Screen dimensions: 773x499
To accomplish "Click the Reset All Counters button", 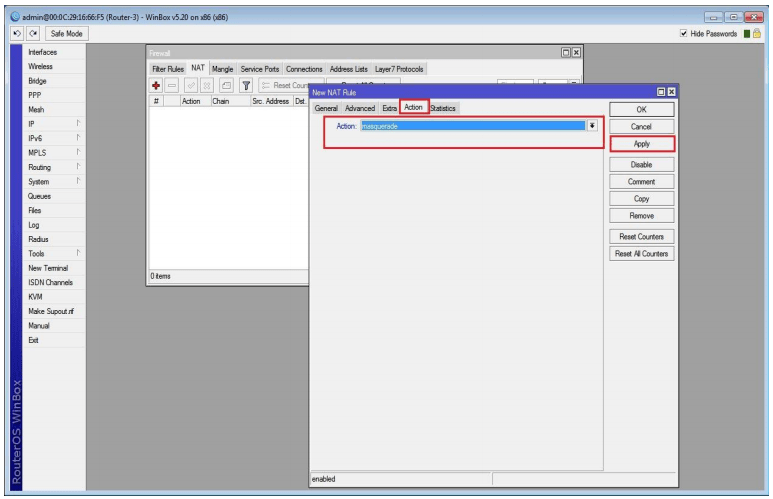I will pos(641,253).
